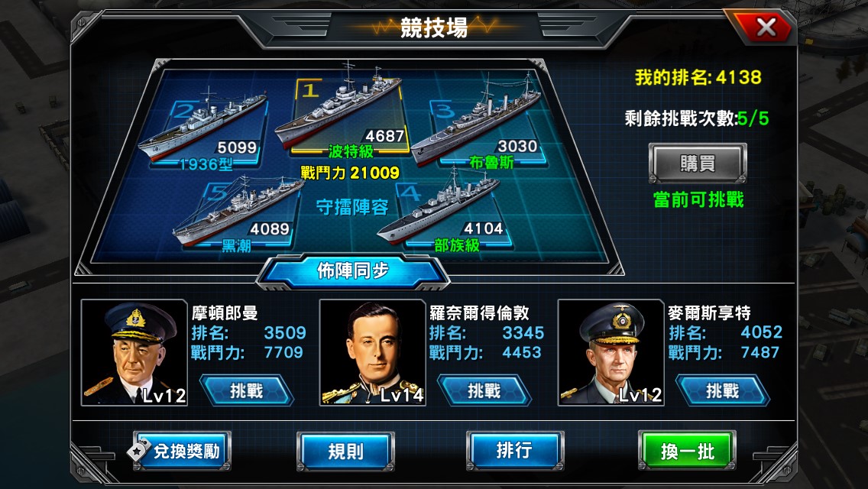Open 摩頓郎曼 commander portrait
The width and height of the screenshot is (868, 489).
point(134,353)
